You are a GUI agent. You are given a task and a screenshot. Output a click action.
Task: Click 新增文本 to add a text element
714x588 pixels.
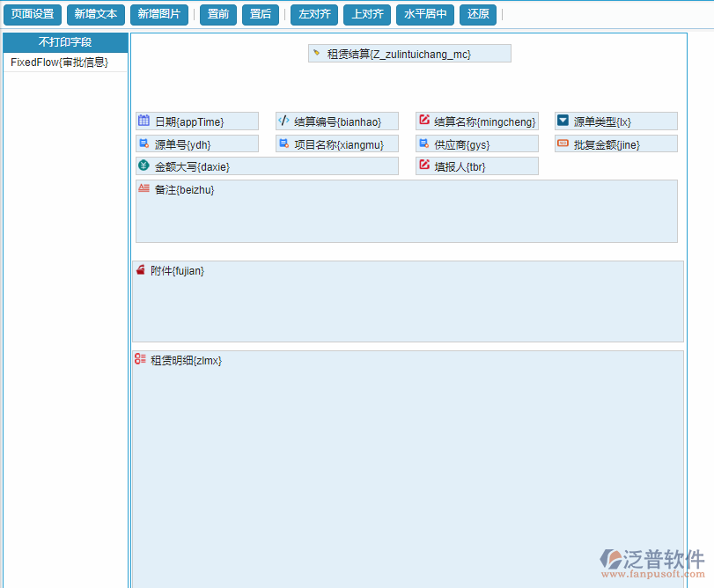(x=96, y=14)
